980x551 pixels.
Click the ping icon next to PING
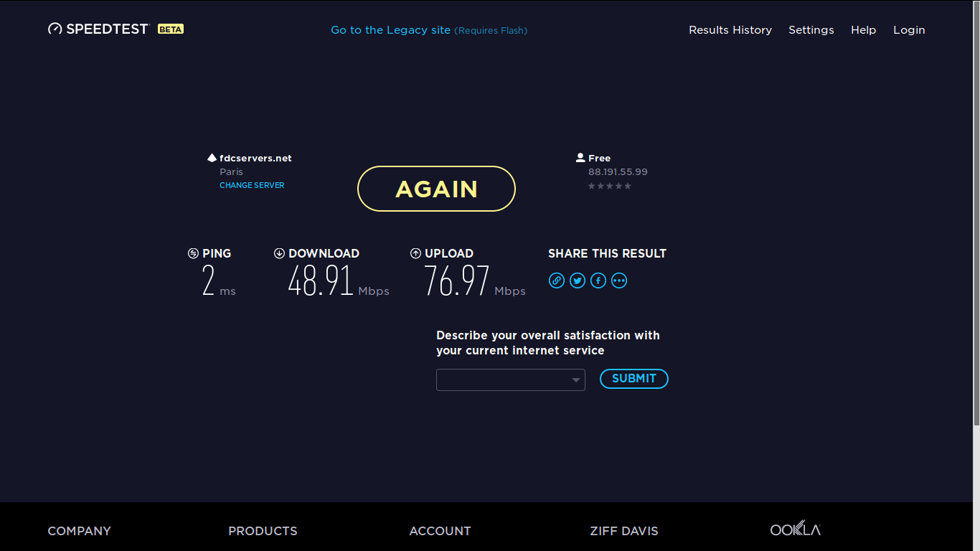[x=193, y=253]
